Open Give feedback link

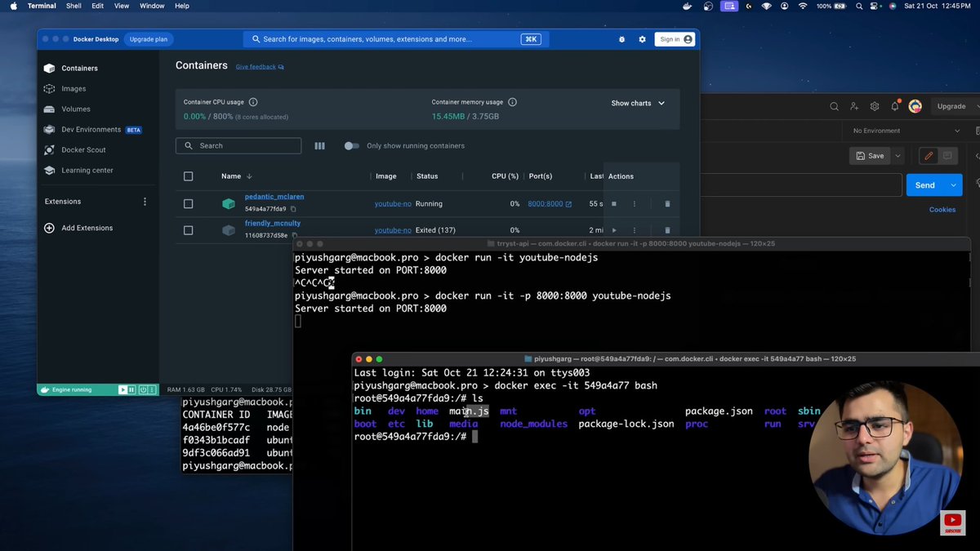coord(260,67)
